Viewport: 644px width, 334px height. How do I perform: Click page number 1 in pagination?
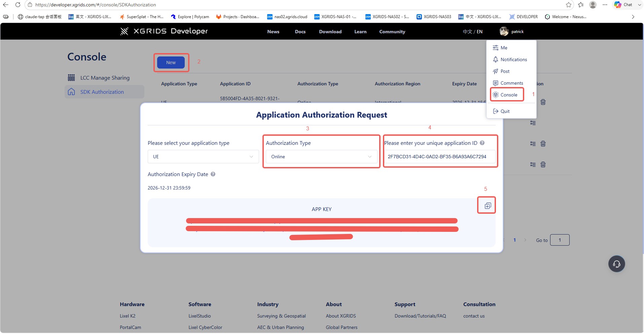pos(514,240)
